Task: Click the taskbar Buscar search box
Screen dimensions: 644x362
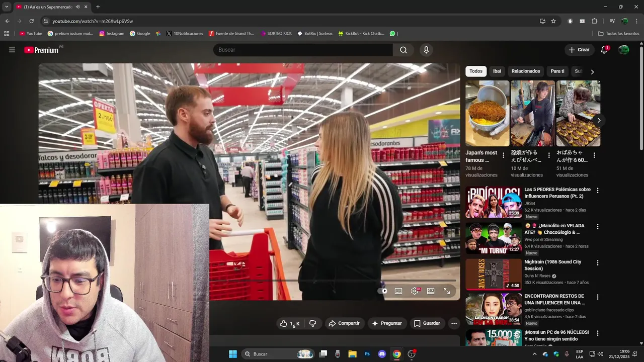Action: (x=278, y=354)
